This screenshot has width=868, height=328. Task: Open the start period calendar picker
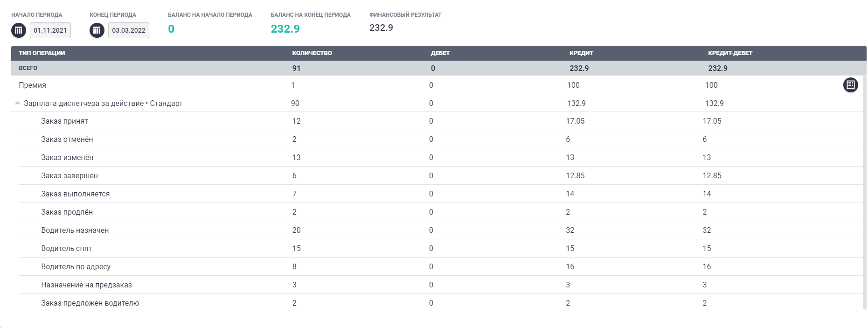(x=19, y=30)
